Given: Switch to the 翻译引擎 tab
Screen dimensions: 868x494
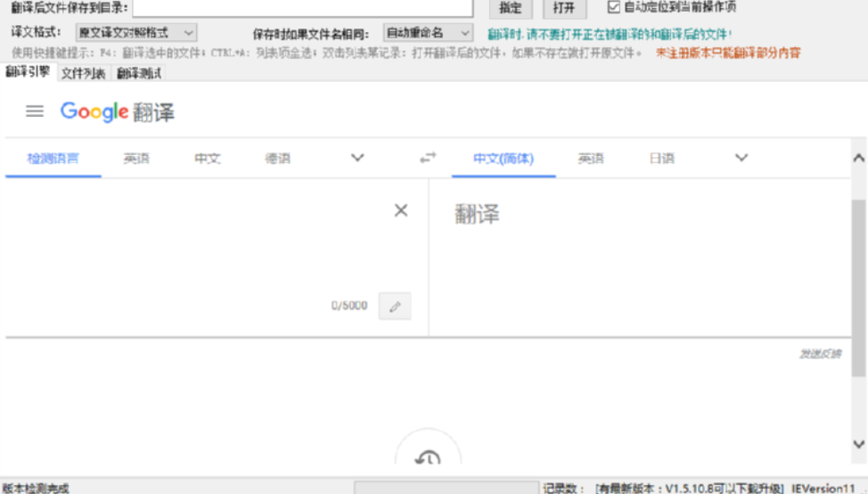Looking at the screenshot, I should click(x=28, y=72).
